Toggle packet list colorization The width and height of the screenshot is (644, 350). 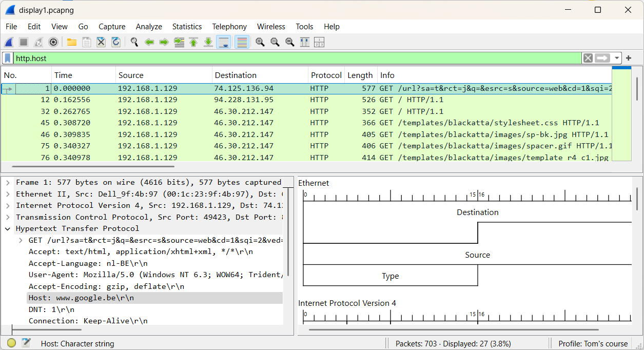coord(242,42)
